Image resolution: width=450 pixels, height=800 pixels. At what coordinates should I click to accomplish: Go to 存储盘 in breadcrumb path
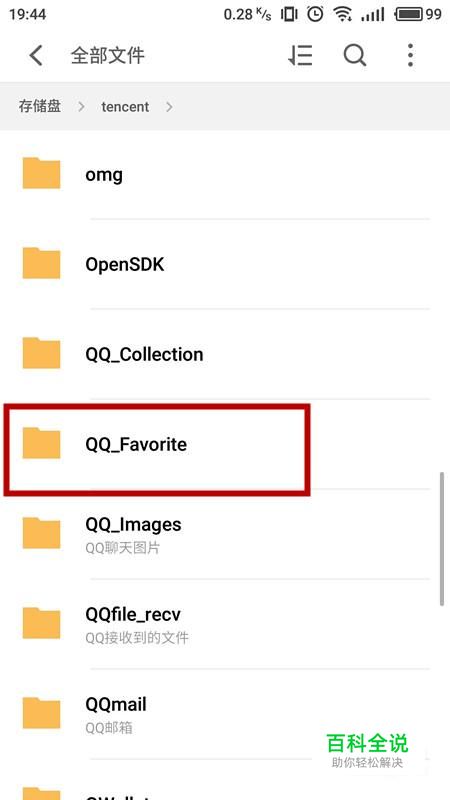tap(40, 106)
